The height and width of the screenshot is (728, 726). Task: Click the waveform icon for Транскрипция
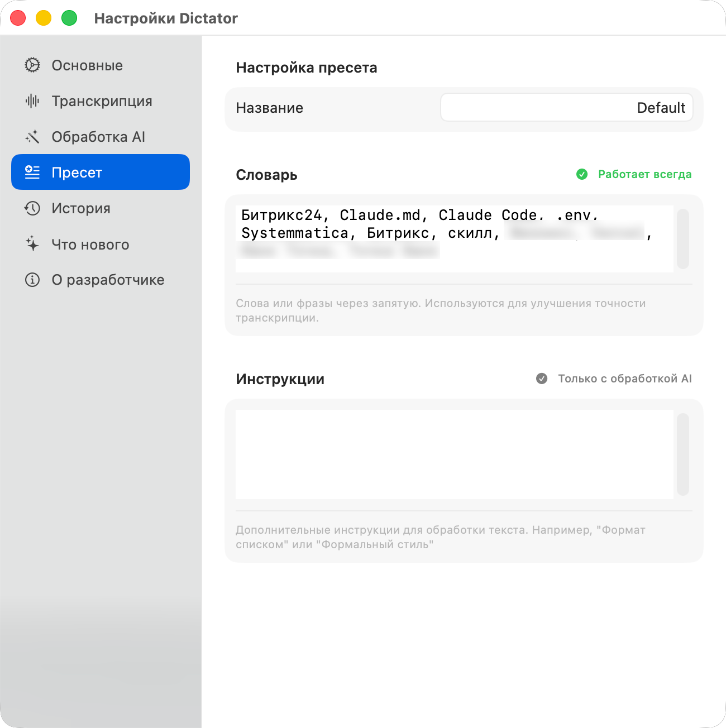pos(32,101)
